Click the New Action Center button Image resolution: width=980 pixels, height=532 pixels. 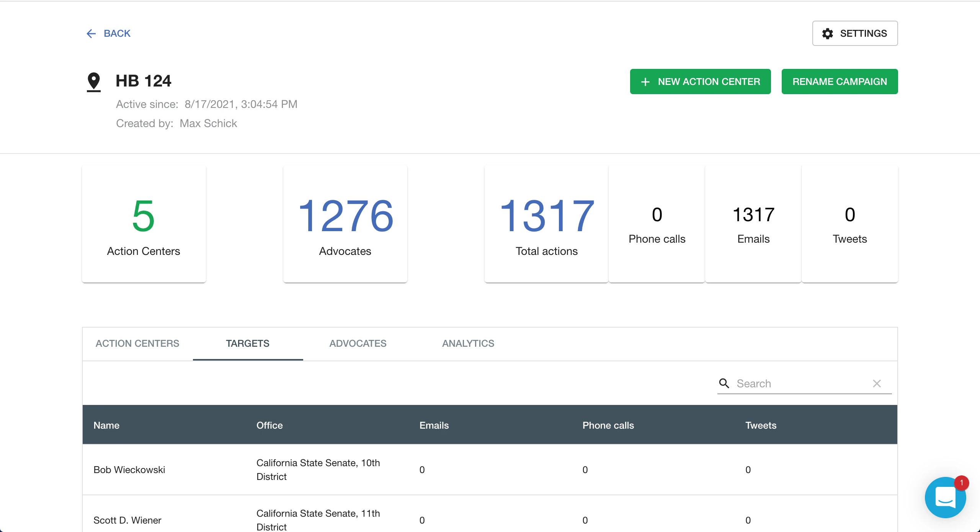click(700, 82)
